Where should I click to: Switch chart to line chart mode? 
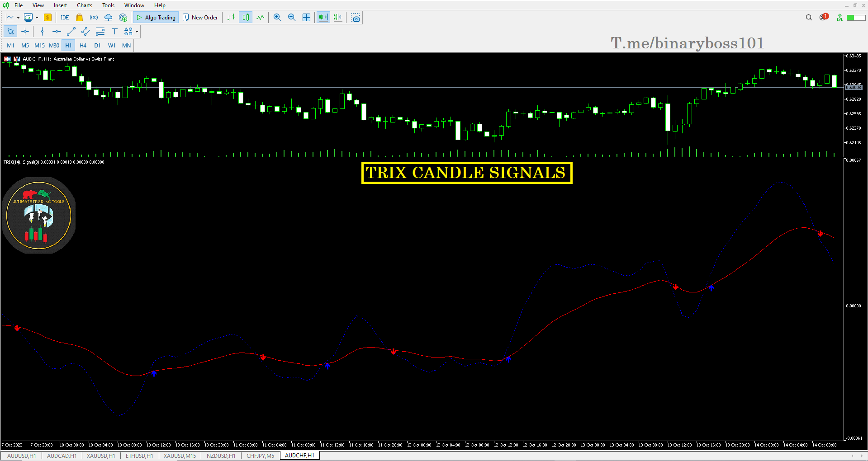(x=260, y=17)
